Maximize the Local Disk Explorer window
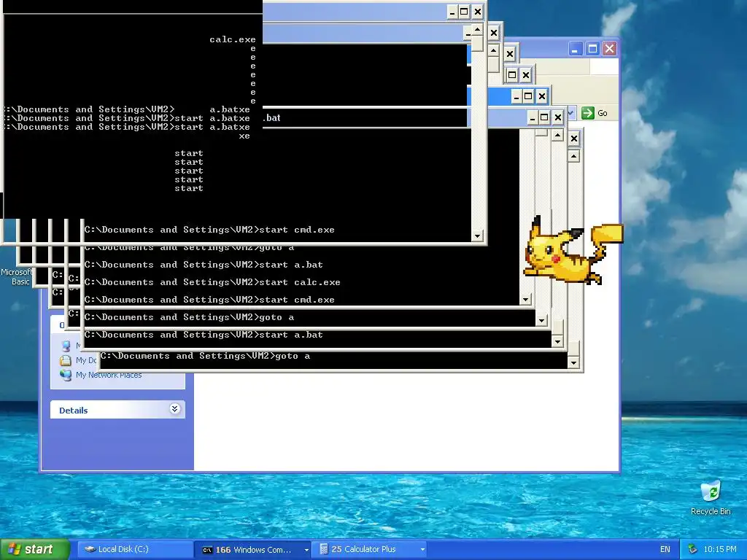The height and width of the screenshot is (560, 747). point(592,49)
